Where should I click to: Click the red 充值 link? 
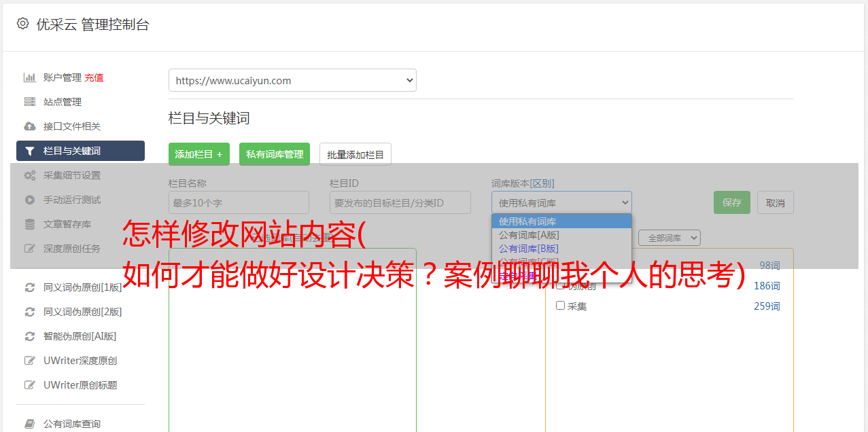pyautogui.click(x=94, y=77)
